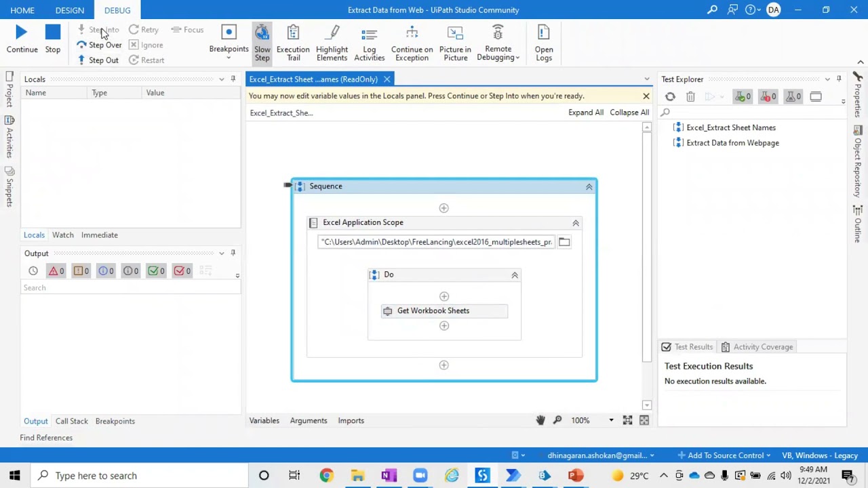Click Step Out in debug ribbon

pos(98,60)
